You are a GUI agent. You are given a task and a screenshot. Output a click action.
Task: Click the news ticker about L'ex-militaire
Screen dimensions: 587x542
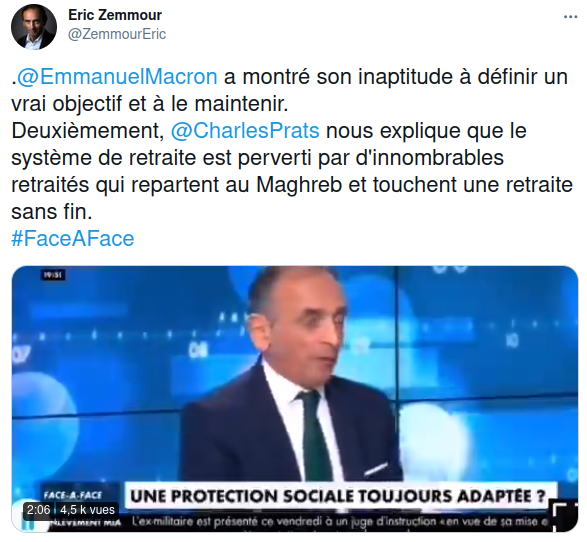click(339, 522)
